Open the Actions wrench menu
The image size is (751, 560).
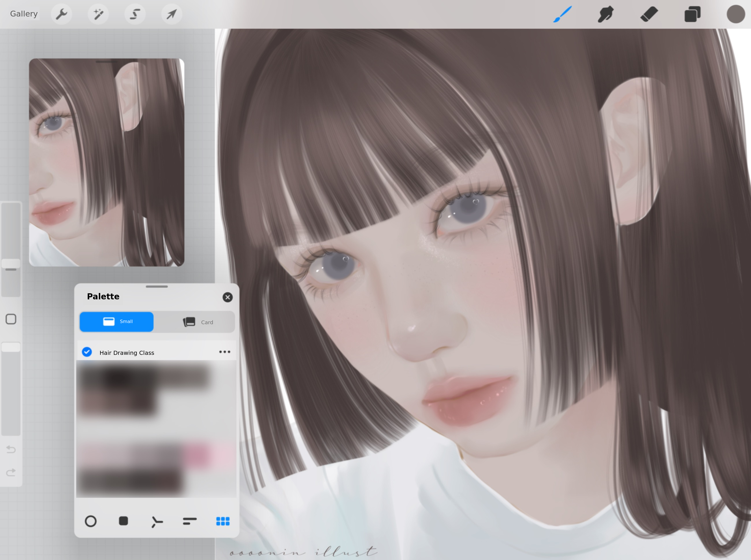61,14
